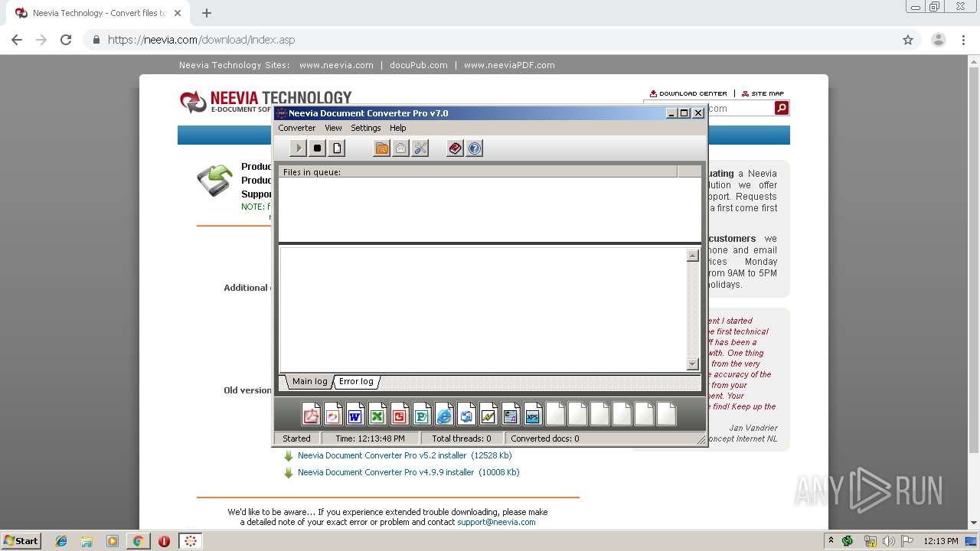Open the Download Center link

tap(688, 93)
